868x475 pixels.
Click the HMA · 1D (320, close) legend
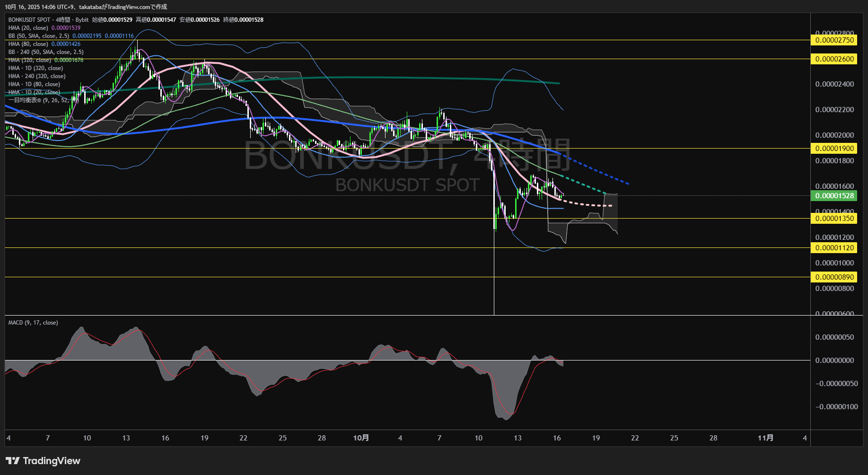pyautogui.click(x=35, y=68)
